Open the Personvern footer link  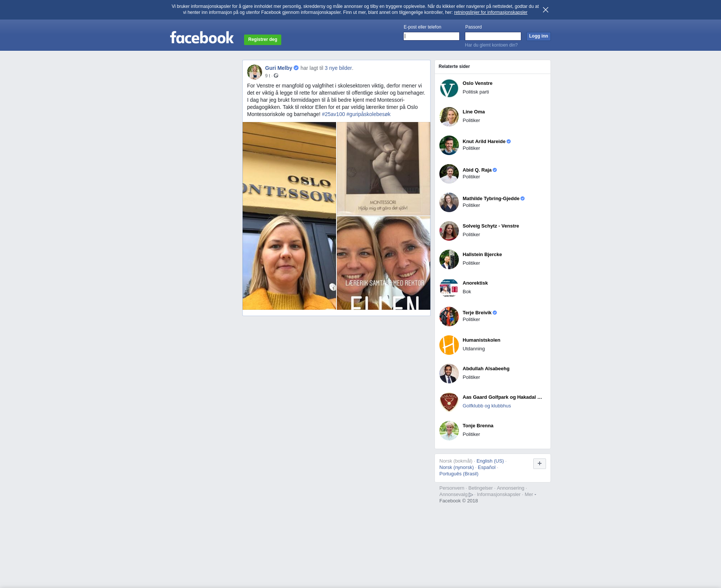pos(452,488)
